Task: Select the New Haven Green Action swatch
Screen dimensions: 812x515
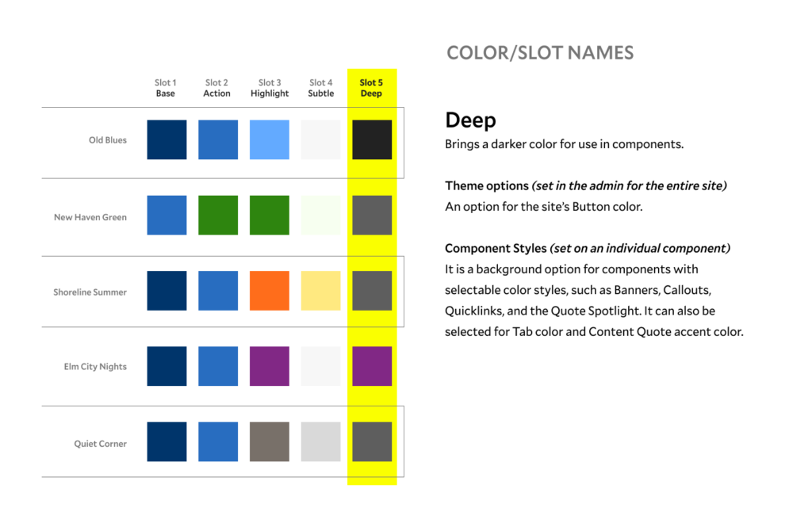Action: 218,216
